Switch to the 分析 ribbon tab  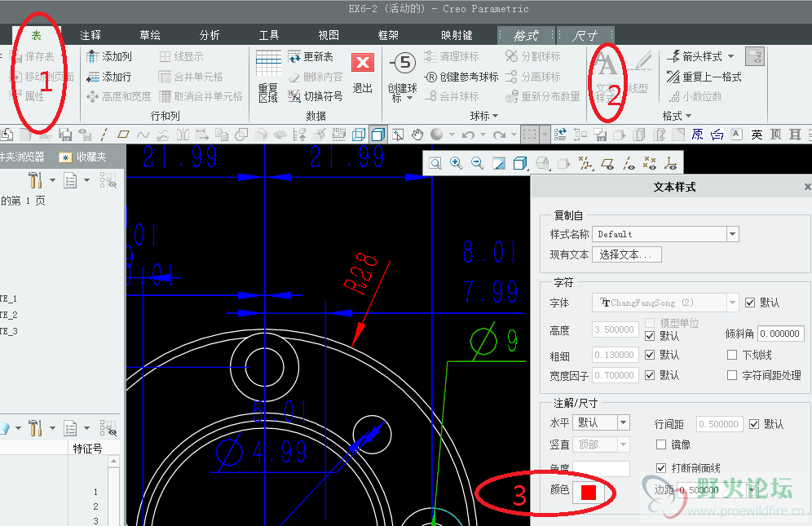pos(210,35)
